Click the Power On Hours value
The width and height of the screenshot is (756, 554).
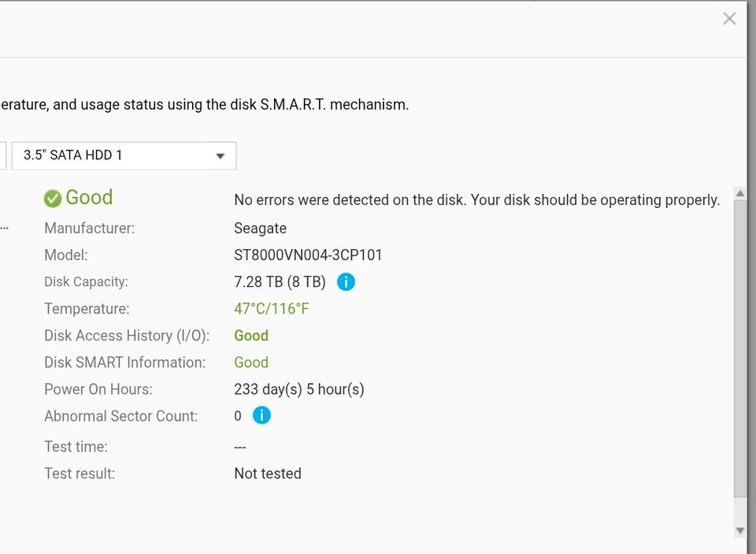pyautogui.click(x=298, y=389)
